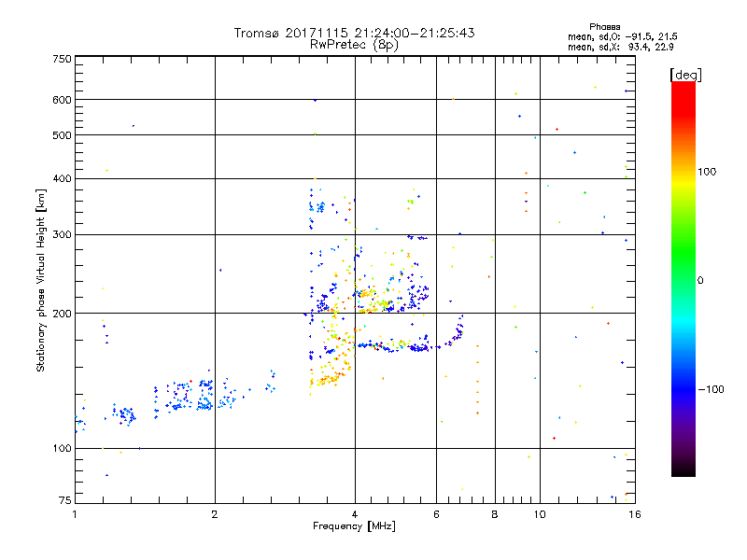Click the y-axis '600' tick label
Image resolution: width=747 pixels, height=560 pixels.
click(62, 100)
